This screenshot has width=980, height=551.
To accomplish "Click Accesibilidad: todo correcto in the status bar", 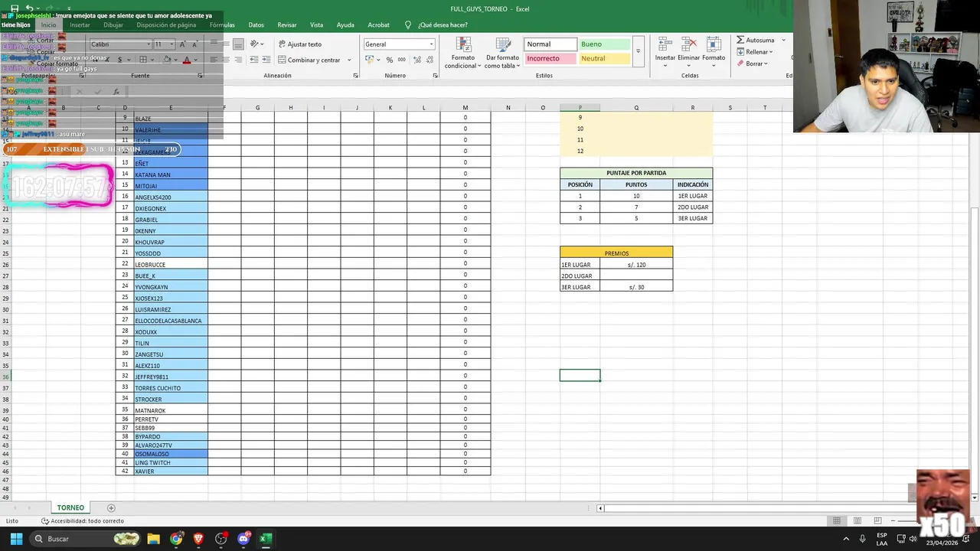I will pos(83,521).
